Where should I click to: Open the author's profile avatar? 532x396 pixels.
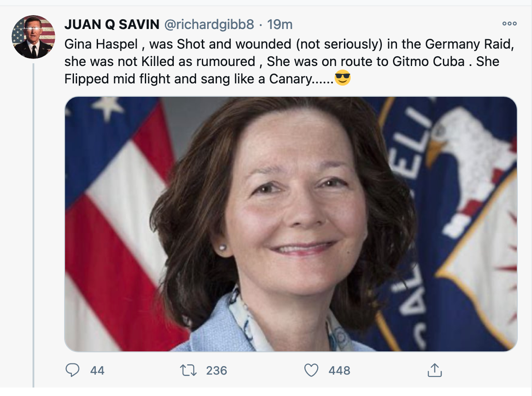33,37
